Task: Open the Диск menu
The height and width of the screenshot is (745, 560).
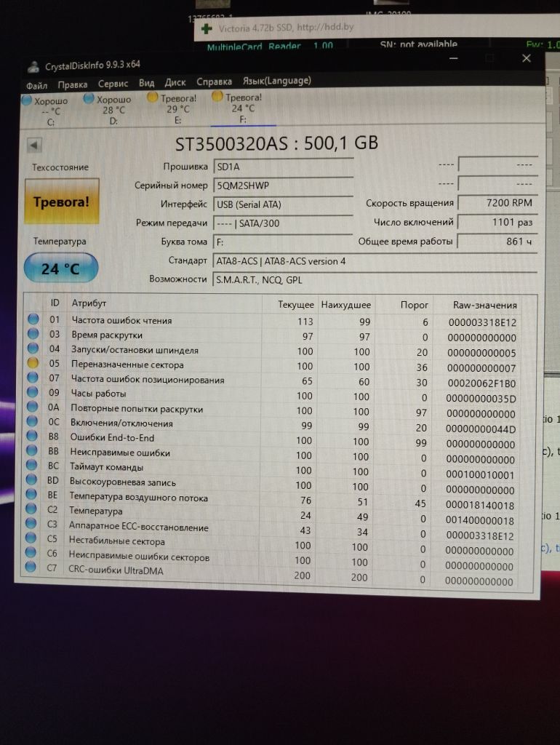Action: click(x=175, y=82)
